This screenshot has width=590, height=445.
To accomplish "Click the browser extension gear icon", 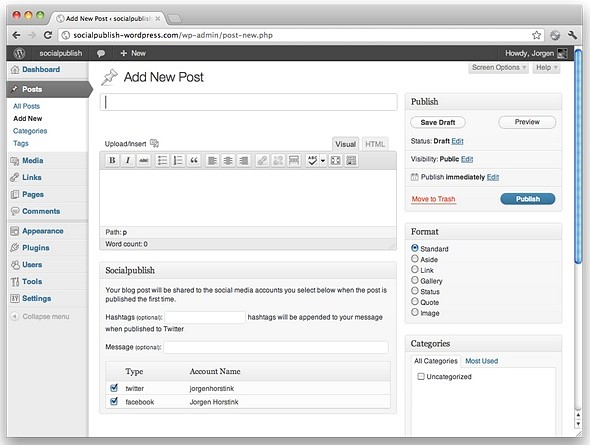I will 555,35.
